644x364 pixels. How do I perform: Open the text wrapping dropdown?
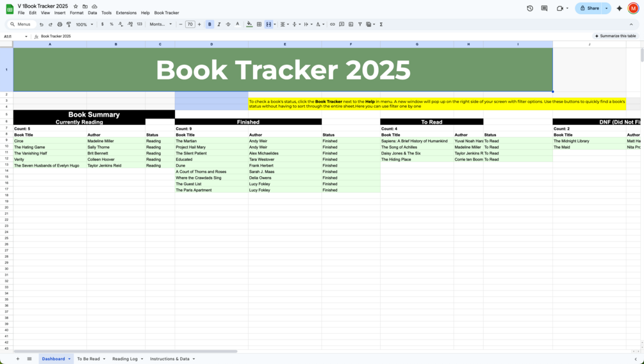(x=308, y=24)
